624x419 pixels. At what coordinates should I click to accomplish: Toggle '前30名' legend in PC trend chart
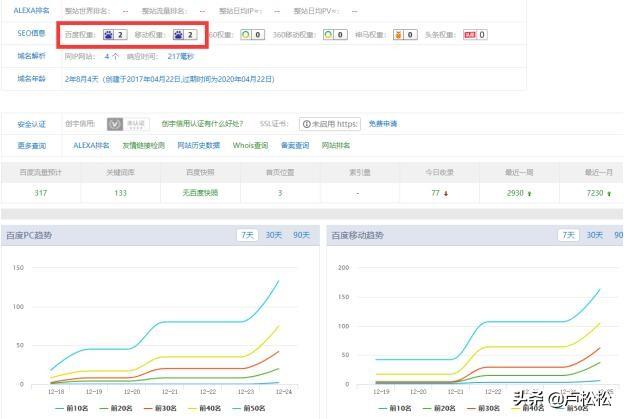[160, 408]
